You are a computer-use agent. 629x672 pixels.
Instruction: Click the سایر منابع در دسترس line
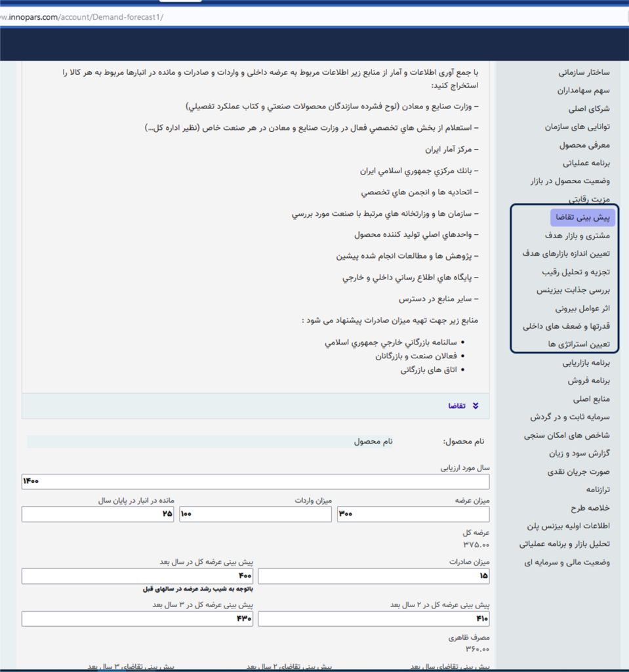pos(438,299)
